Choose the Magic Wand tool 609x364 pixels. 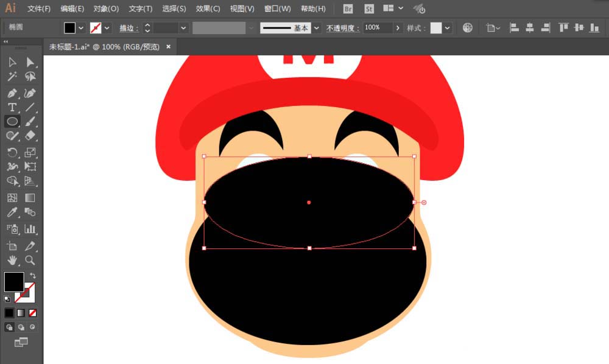coord(12,77)
